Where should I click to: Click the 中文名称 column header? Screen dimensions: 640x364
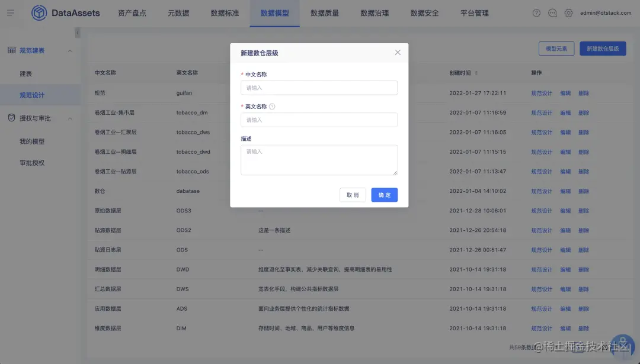(x=105, y=73)
